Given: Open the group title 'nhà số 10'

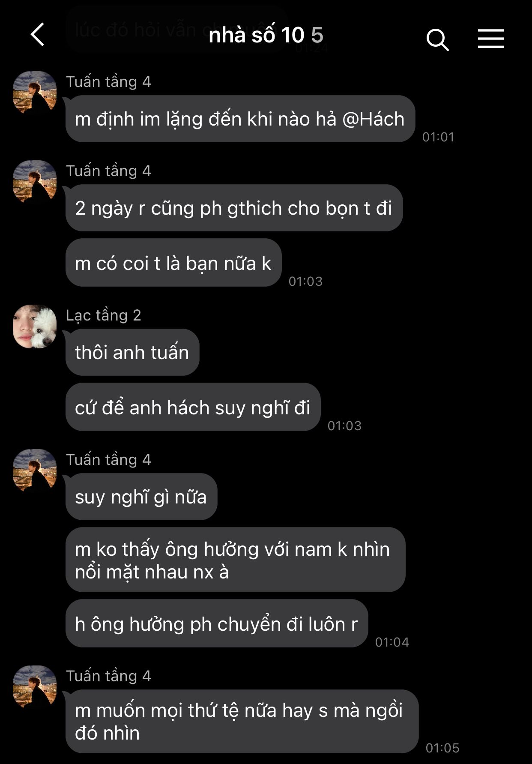Looking at the screenshot, I should pyautogui.click(x=256, y=35).
